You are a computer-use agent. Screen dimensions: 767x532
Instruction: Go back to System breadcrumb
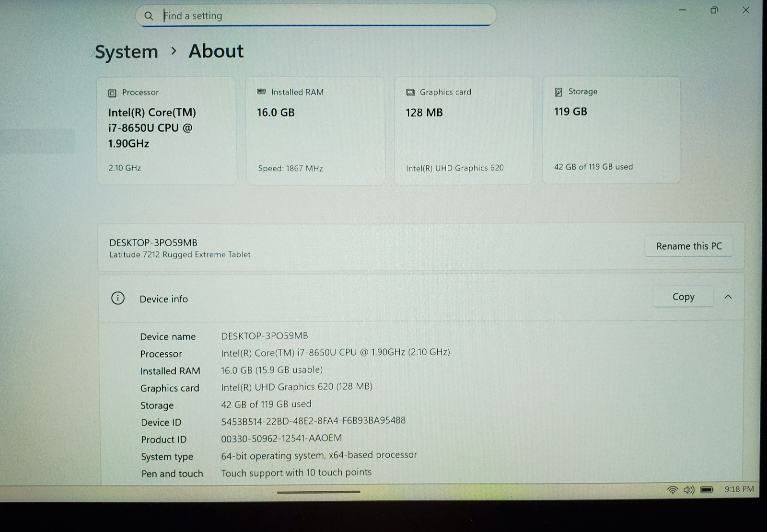pyautogui.click(x=127, y=52)
